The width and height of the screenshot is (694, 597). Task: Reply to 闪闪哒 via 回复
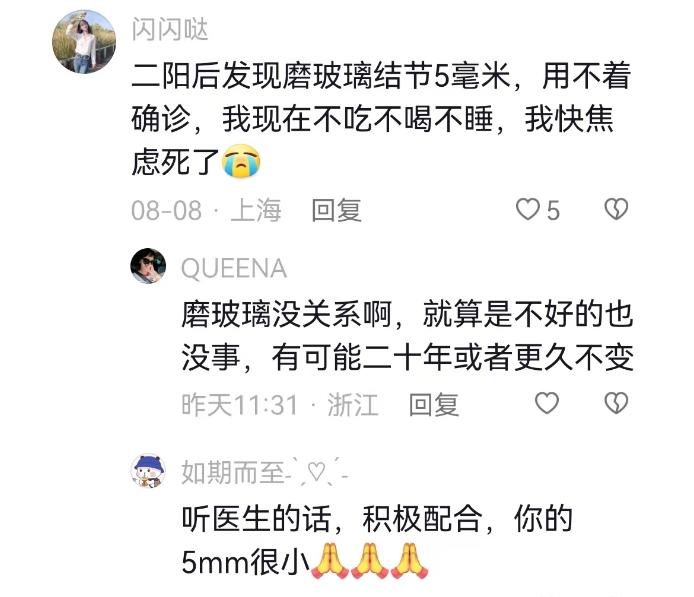[336, 210]
